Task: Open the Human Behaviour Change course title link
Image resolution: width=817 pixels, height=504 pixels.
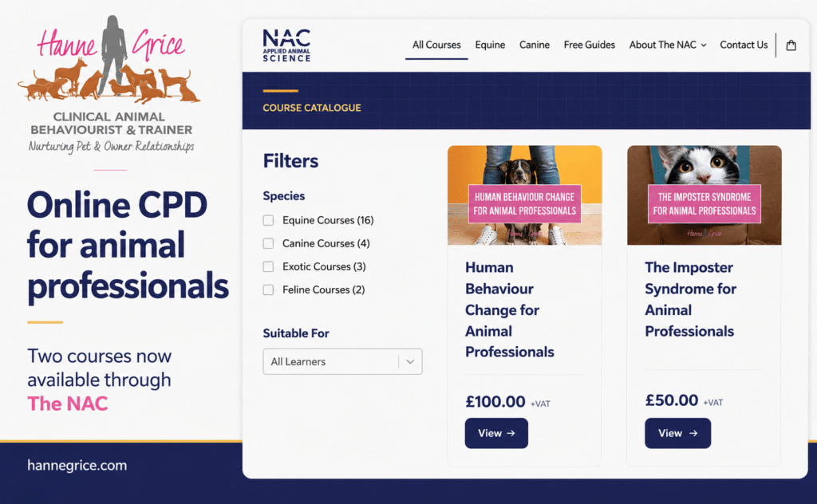Action: (510, 309)
